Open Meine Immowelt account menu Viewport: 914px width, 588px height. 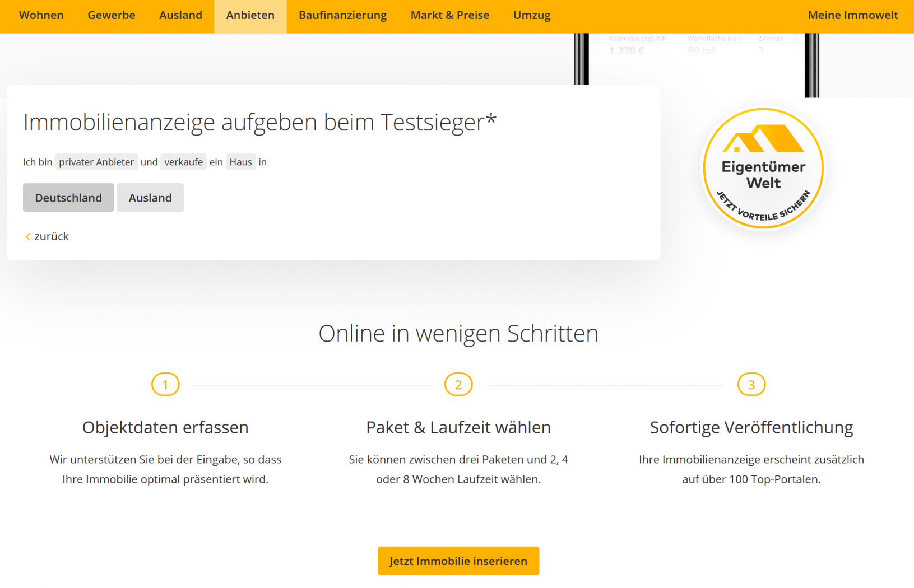[x=853, y=16]
